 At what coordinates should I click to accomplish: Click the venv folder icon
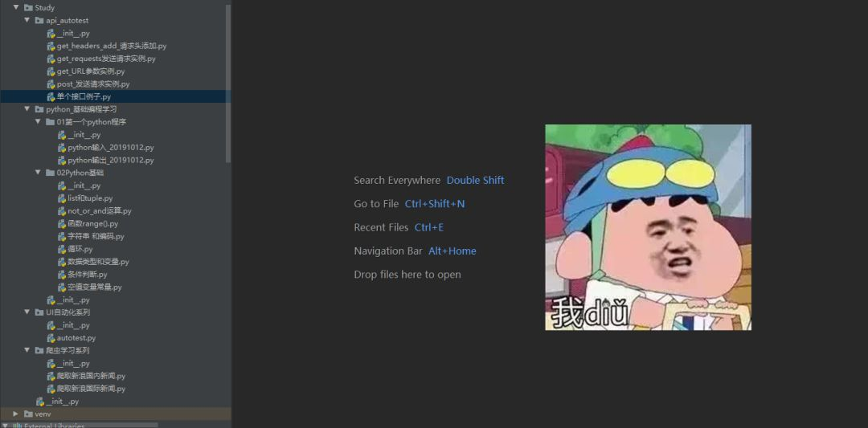click(28, 414)
